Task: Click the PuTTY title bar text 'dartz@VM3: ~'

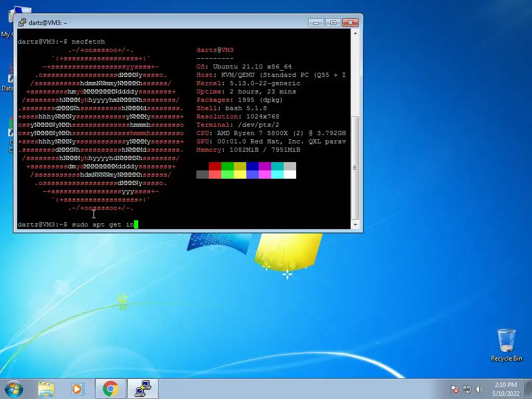Action: [x=48, y=23]
